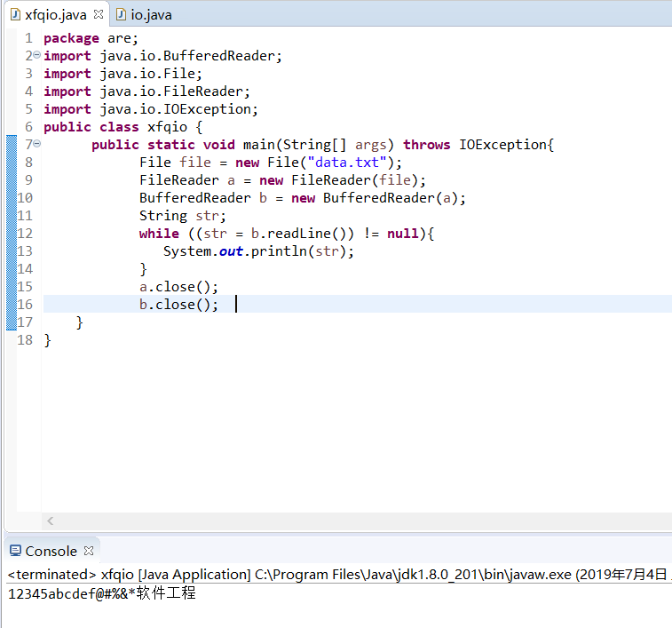
Task: Click line number 1 in the gutter
Action: tap(28, 38)
